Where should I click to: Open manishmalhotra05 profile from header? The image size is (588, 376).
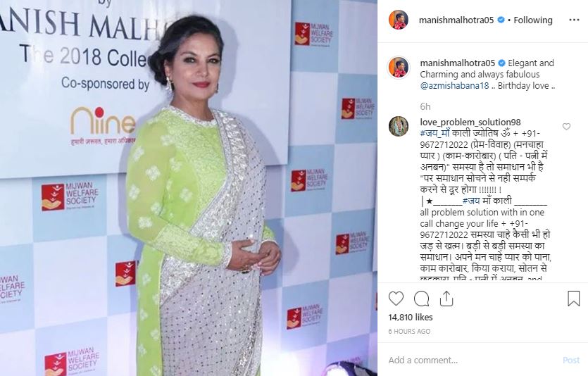coord(456,20)
